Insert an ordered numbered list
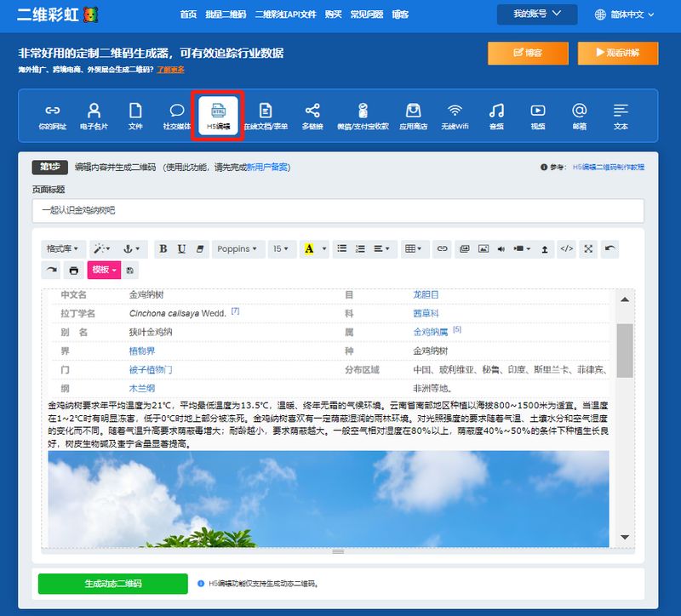Image resolution: width=681 pixels, height=616 pixels. (360, 248)
